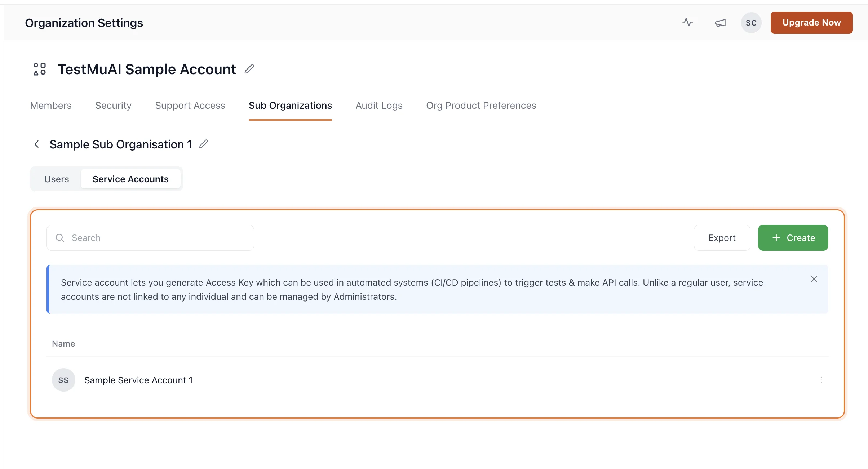Click the Search input field
This screenshot has height=469, width=868.
point(150,238)
